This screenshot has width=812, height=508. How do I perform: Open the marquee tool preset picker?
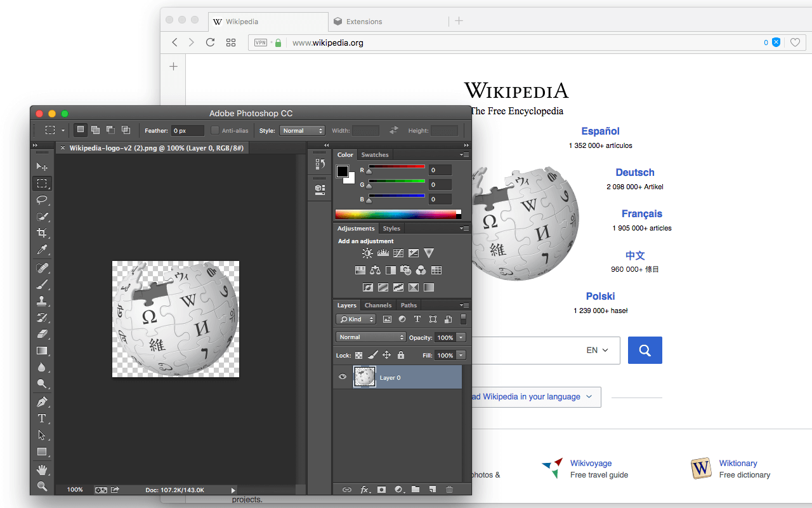coord(53,130)
